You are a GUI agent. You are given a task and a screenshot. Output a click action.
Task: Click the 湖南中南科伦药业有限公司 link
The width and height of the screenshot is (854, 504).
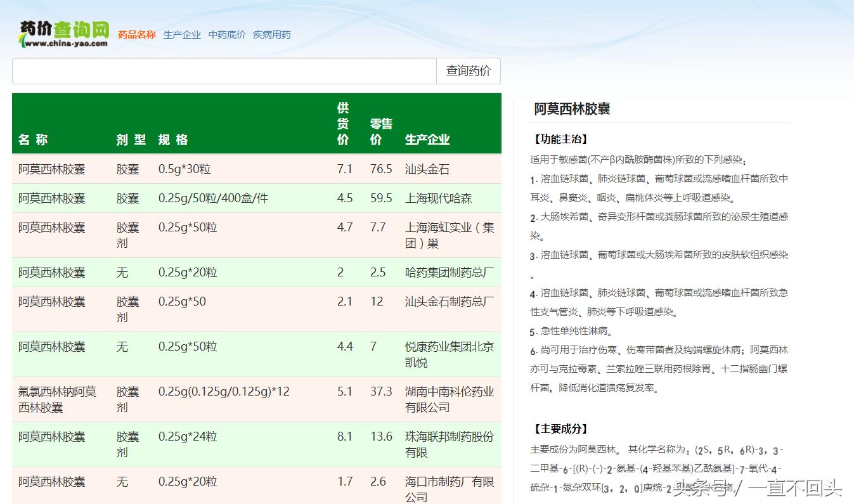[447, 399]
